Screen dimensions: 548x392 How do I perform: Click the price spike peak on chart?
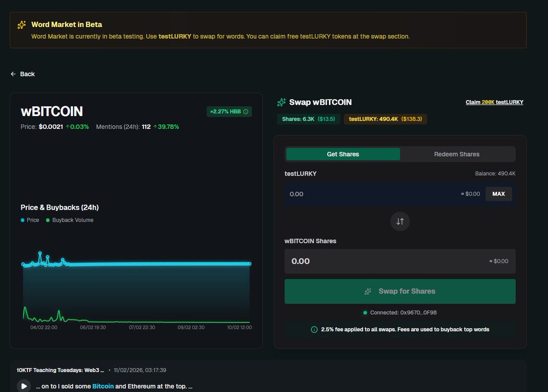click(40, 253)
